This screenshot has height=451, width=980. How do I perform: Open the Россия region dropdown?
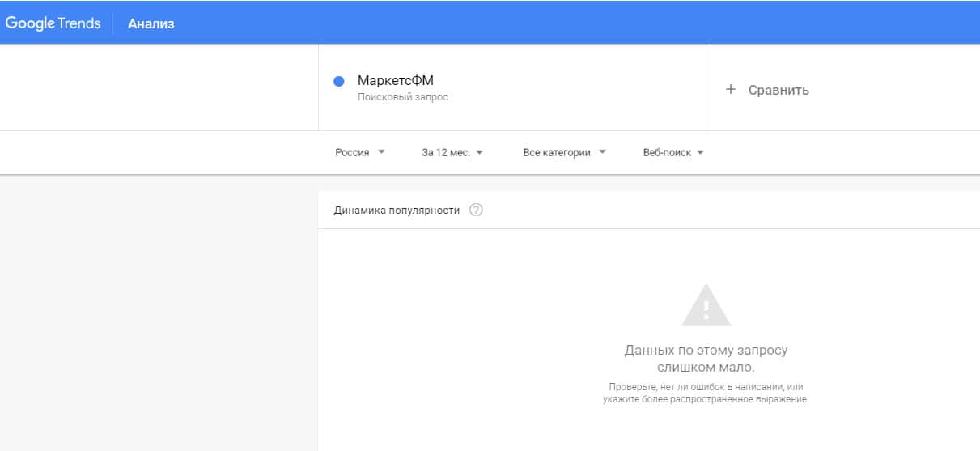pyautogui.click(x=353, y=152)
